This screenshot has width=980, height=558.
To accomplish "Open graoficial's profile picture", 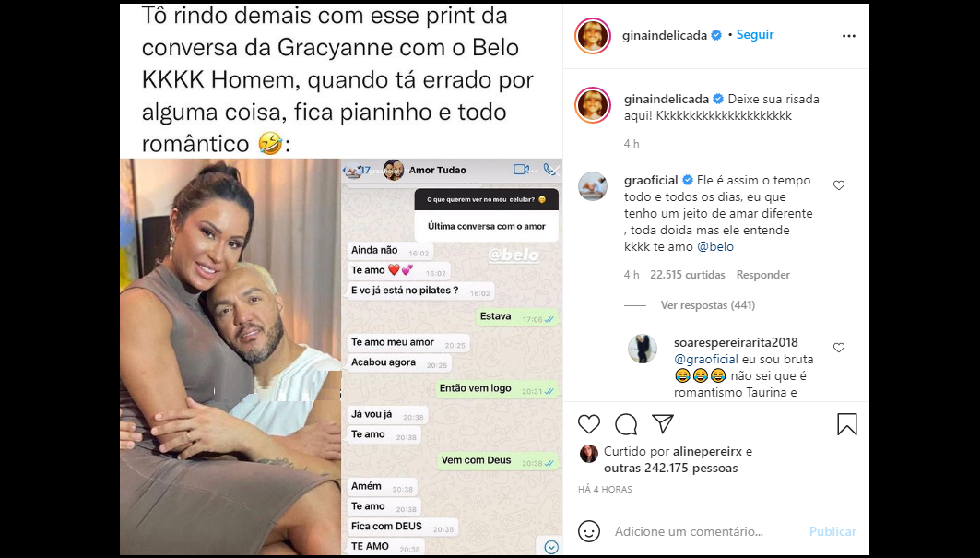I will (592, 185).
